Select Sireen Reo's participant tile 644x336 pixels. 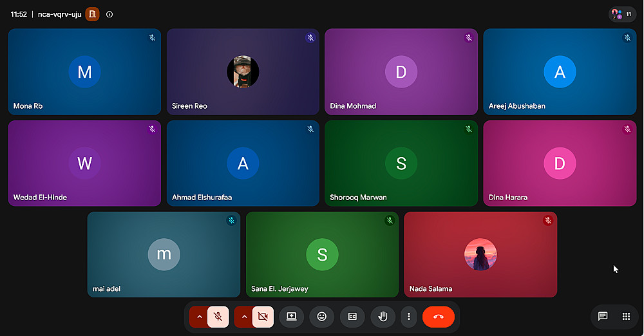[243, 71]
